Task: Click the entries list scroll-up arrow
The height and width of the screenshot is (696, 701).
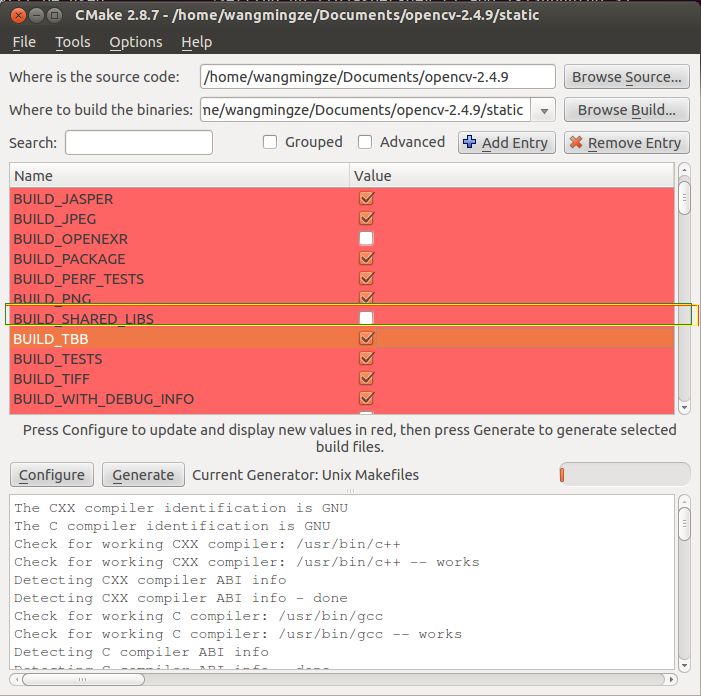Action: click(x=684, y=169)
